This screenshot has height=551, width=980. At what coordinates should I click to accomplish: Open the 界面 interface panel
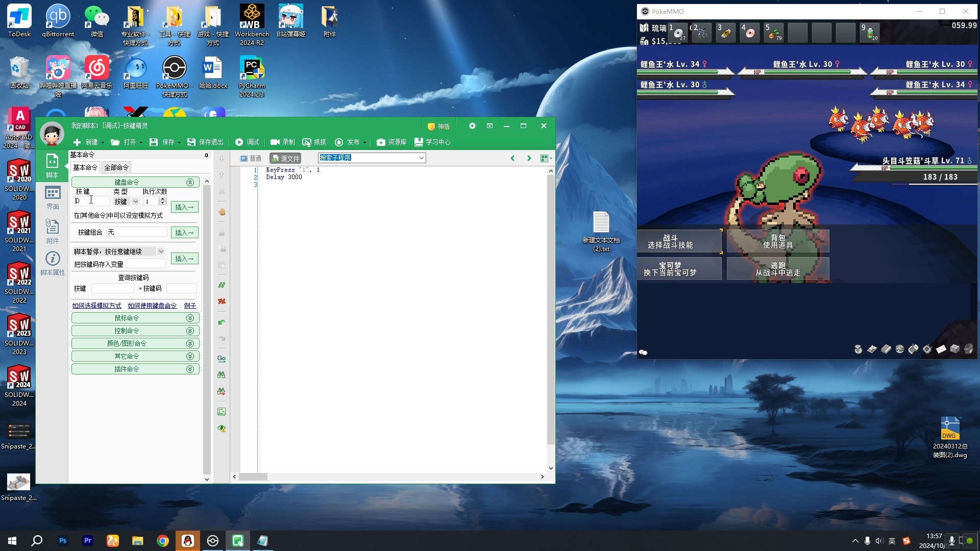click(53, 198)
